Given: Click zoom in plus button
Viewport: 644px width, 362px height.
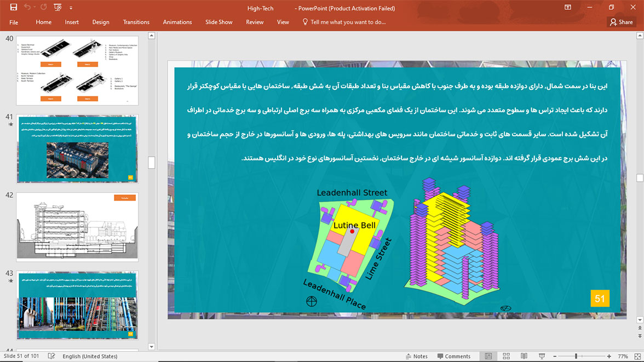Looking at the screenshot, I should coord(609,356).
